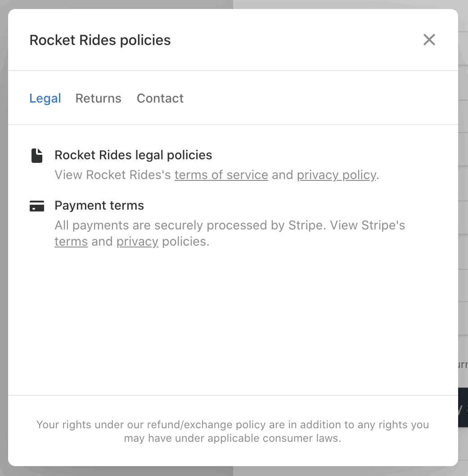The image size is (468, 476).
Task: Open Rocket Rides's terms of service link
Action: (221, 175)
